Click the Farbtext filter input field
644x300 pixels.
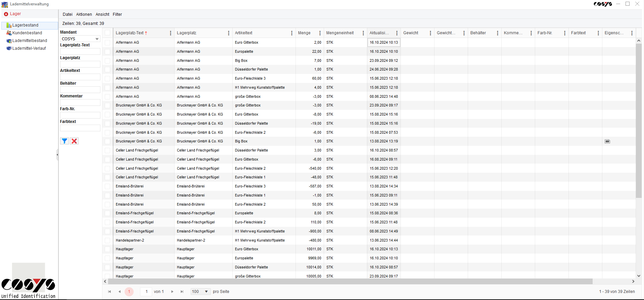tap(80, 128)
